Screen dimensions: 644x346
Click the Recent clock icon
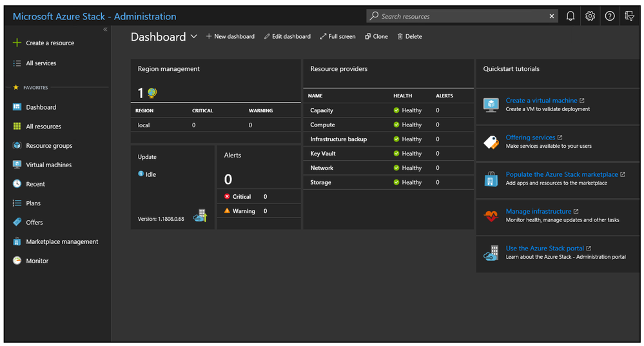[x=17, y=183]
